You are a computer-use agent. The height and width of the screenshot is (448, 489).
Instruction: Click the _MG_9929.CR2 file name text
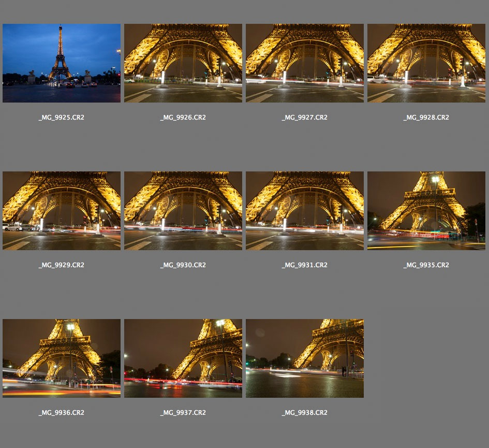click(x=62, y=265)
